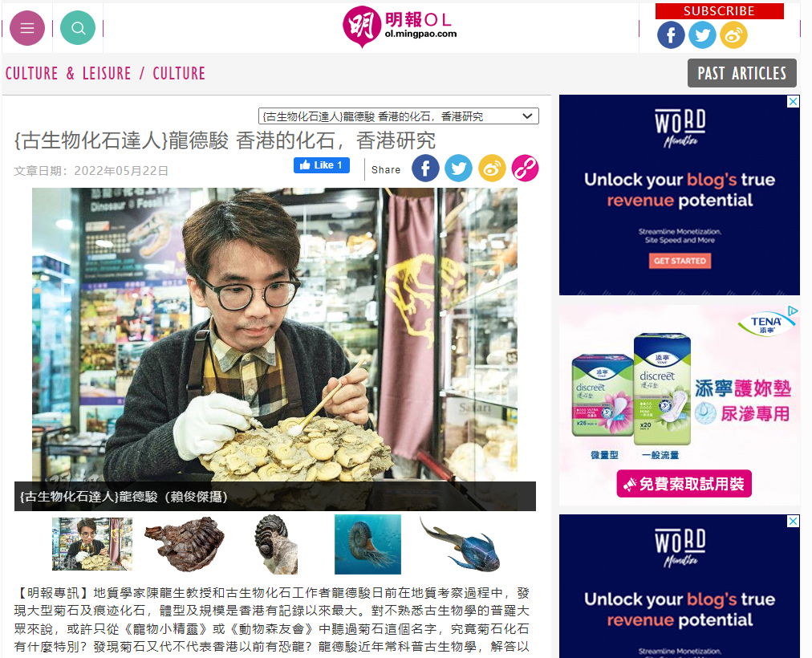This screenshot has width=812, height=658.
Task: Click the red SUBSCRIBE button
Action: point(719,11)
